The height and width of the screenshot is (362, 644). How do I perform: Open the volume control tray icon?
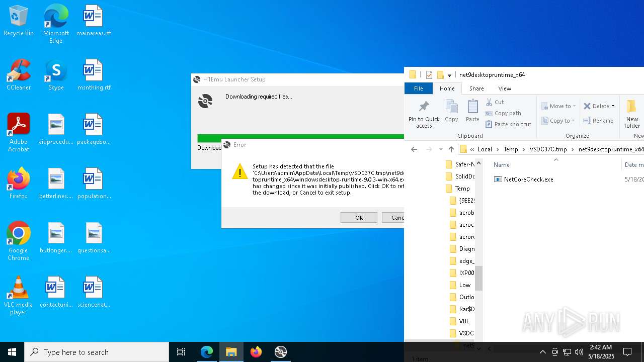point(579,352)
